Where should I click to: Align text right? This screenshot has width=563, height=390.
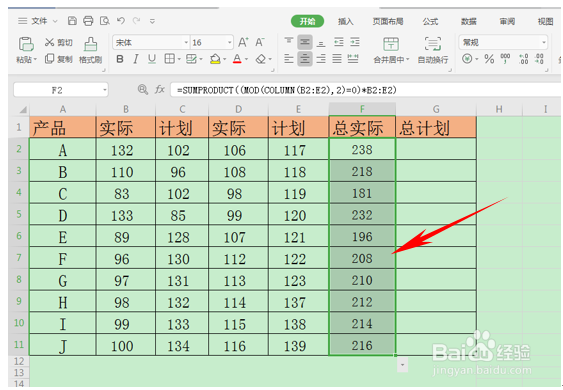(x=321, y=59)
